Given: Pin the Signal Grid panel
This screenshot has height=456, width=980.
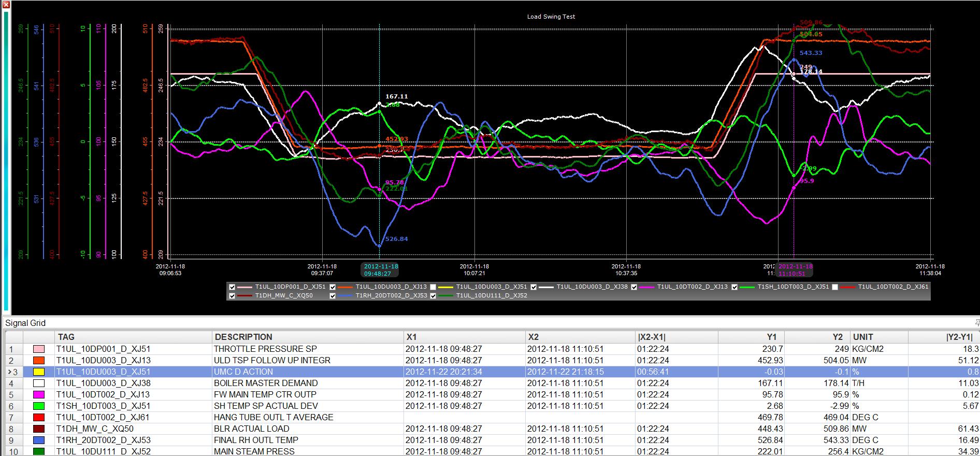Looking at the screenshot, I should 977,323.
